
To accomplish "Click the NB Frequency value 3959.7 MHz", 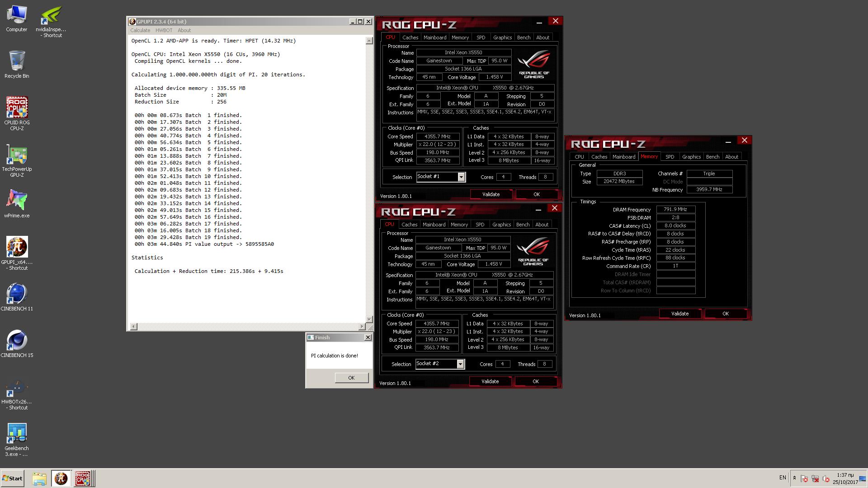I will tap(709, 190).
